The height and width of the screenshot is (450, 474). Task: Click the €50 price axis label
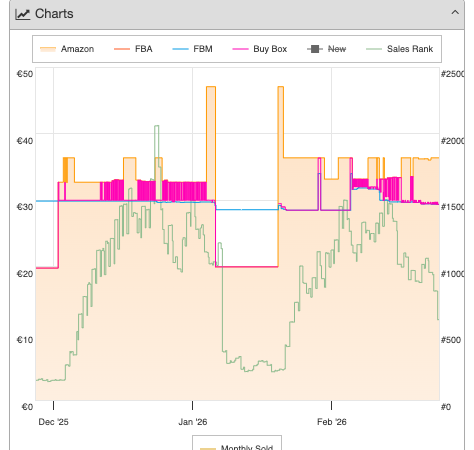[x=25, y=74]
